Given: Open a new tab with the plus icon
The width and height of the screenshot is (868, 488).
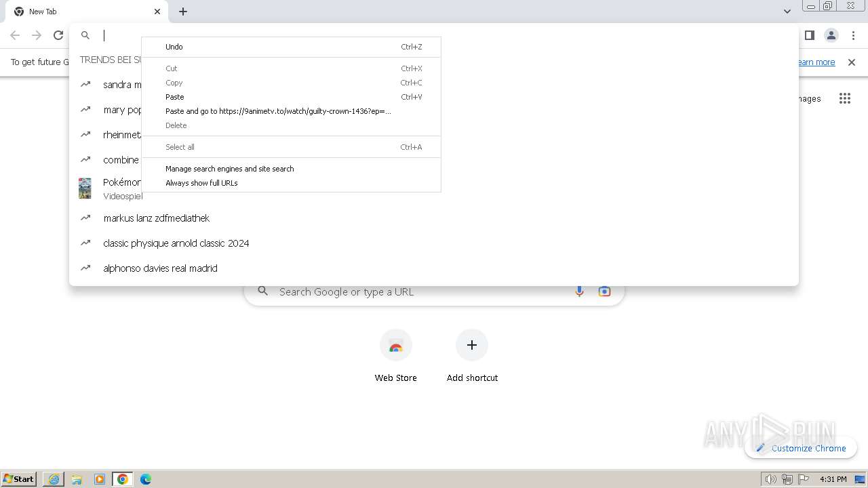Looking at the screenshot, I should [183, 12].
